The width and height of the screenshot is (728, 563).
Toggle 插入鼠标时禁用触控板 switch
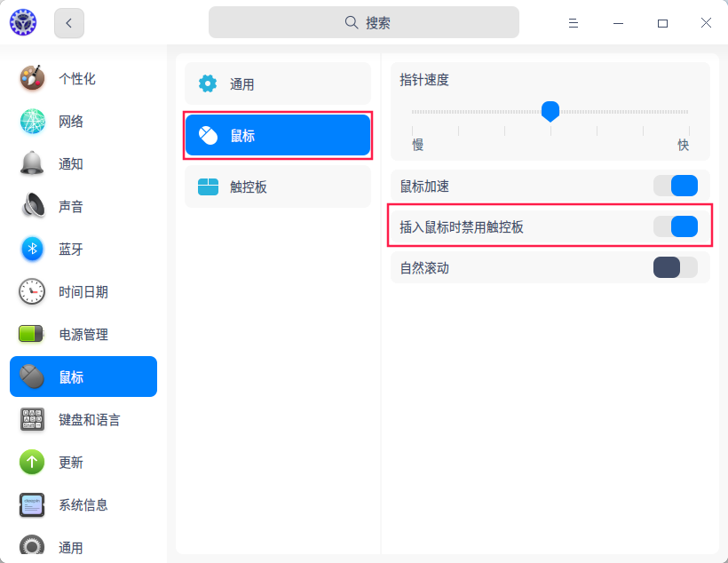click(675, 226)
